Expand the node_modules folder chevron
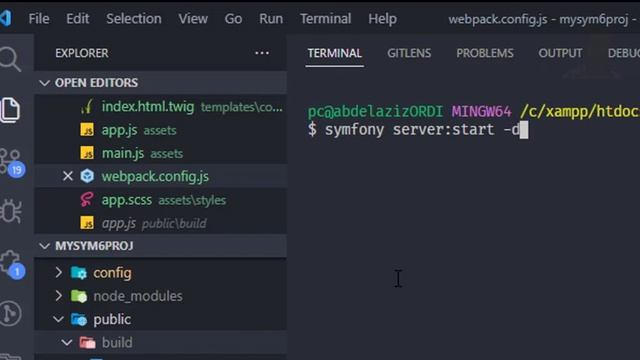Image resolution: width=640 pixels, height=360 pixels. point(58,296)
